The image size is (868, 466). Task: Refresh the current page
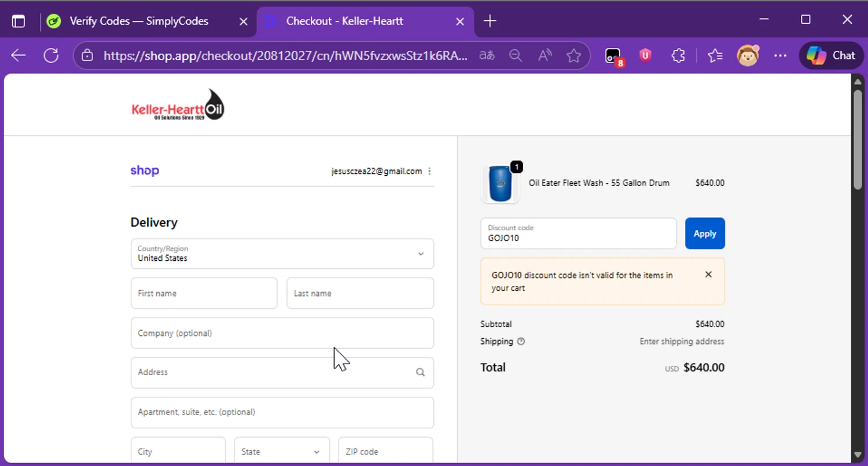point(52,56)
